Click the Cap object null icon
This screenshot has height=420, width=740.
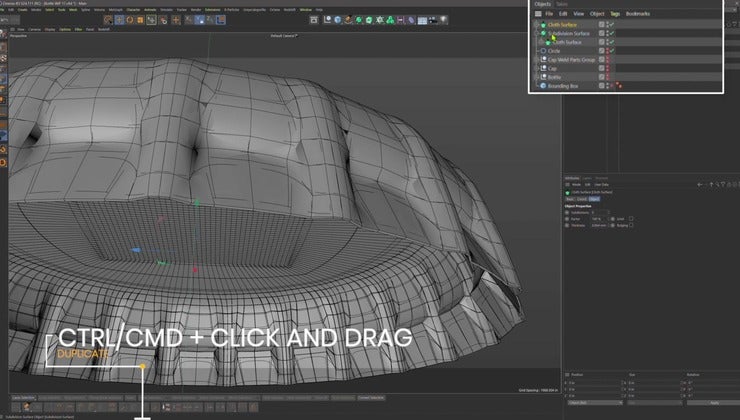[543, 68]
